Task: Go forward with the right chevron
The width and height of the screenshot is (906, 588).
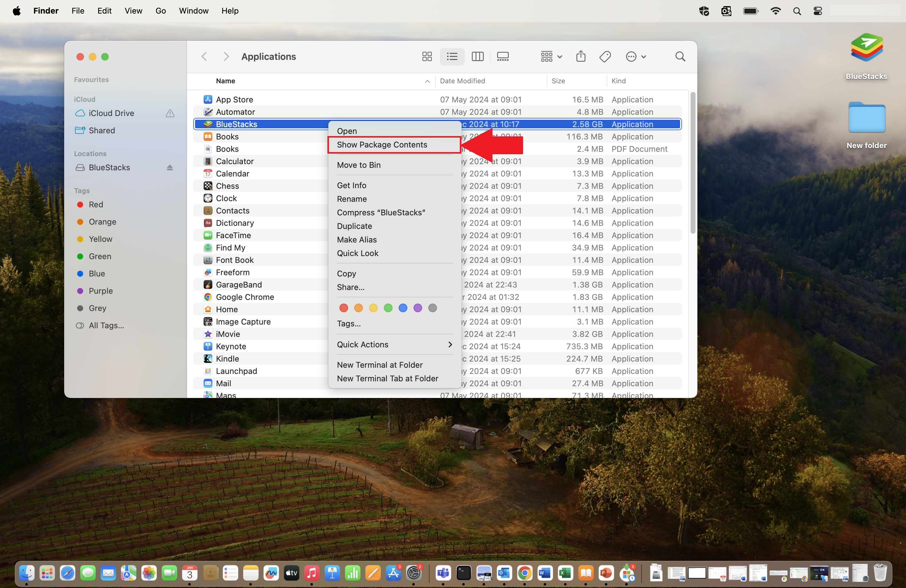Action: pos(226,57)
